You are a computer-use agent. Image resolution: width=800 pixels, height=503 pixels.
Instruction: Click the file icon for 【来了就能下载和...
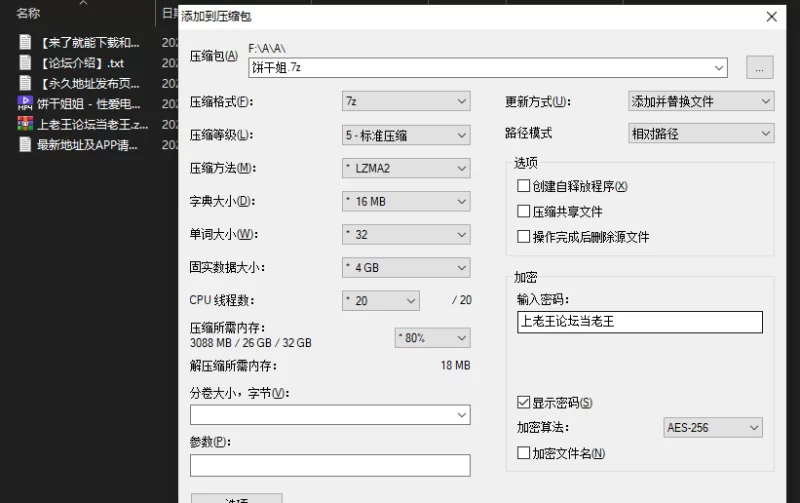click(25, 42)
